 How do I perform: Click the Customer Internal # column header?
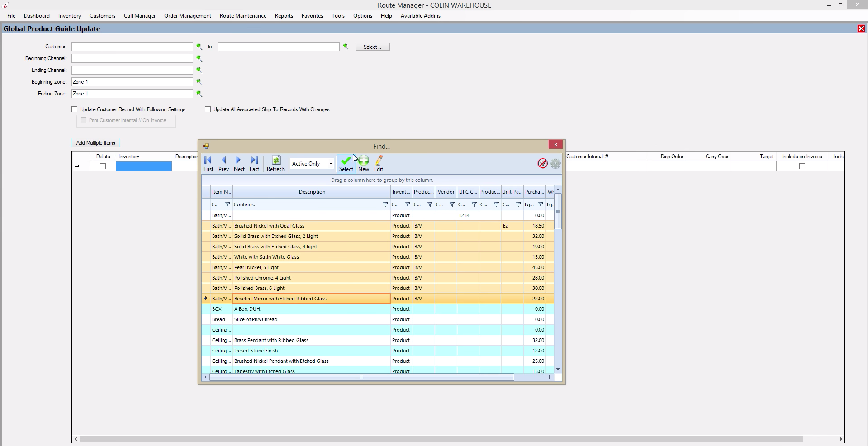point(606,157)
